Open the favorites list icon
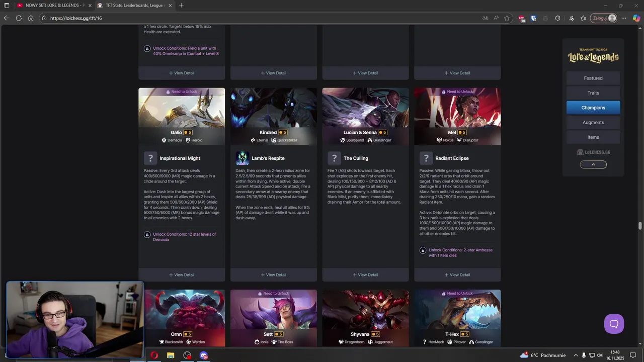Image resolution: width=644 pixels, height=362 pixels. pos(583,18)
